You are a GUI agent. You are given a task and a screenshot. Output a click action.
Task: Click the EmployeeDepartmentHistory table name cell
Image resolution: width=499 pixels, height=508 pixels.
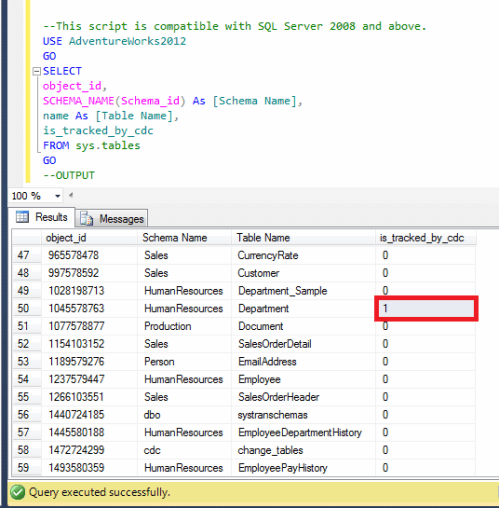click(x=303, y=432)
